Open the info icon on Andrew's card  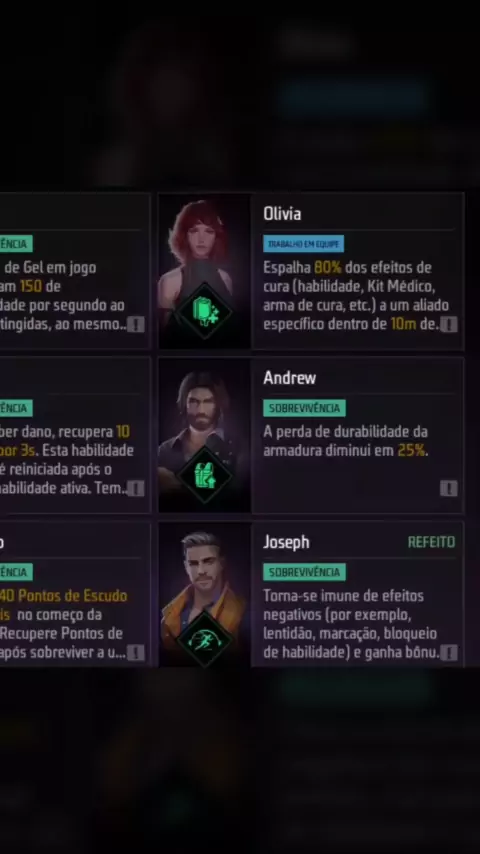click(448, 489)
